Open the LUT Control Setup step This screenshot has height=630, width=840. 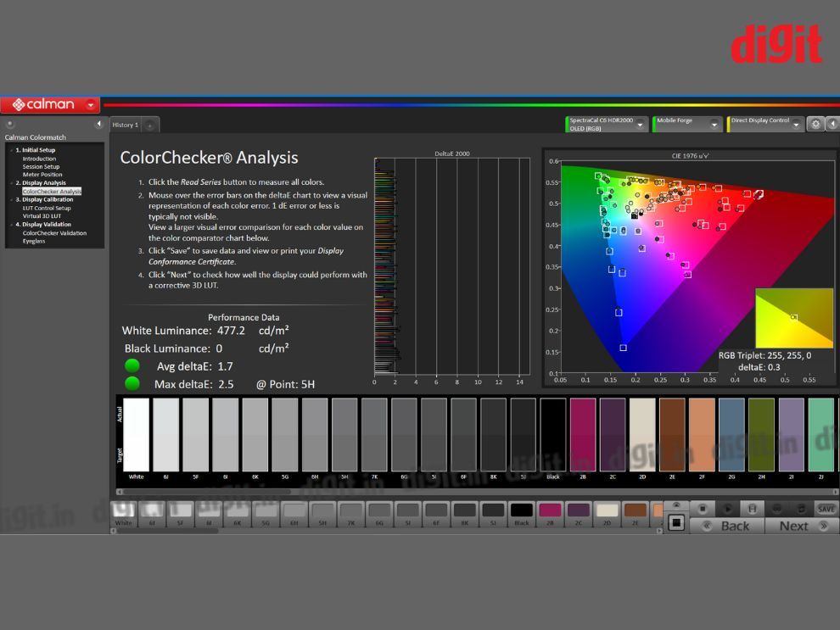tap(47, 209)
